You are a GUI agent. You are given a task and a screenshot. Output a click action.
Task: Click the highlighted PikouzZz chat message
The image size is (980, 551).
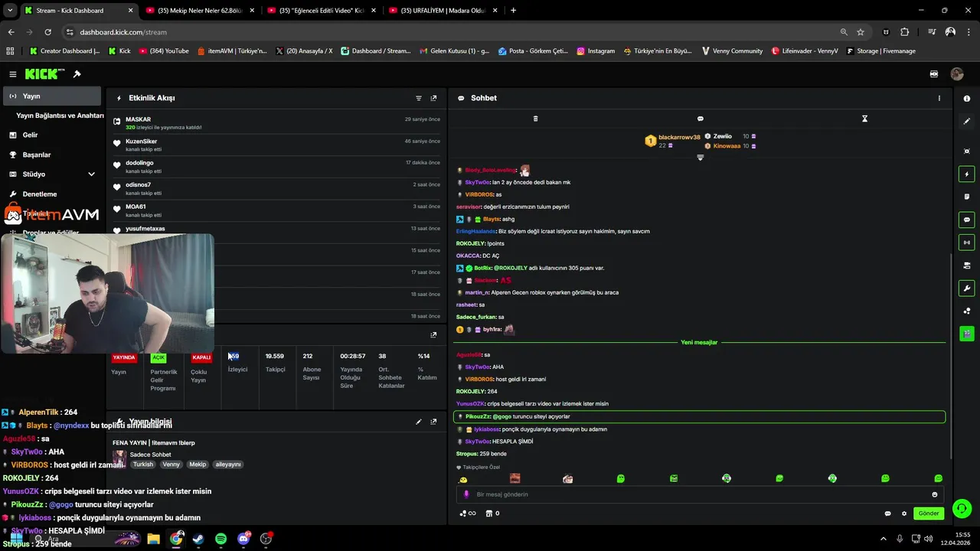point(699,416)
